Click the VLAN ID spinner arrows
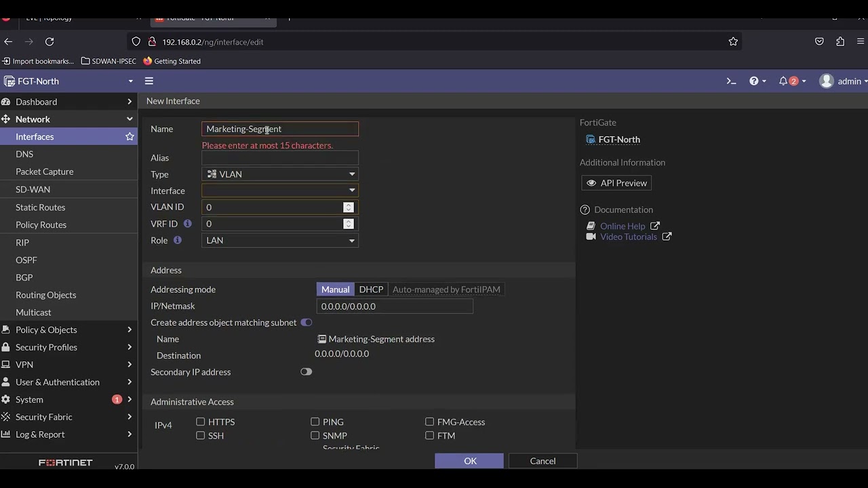This screenshot has width=868, height=488. [x=349, y=207]
